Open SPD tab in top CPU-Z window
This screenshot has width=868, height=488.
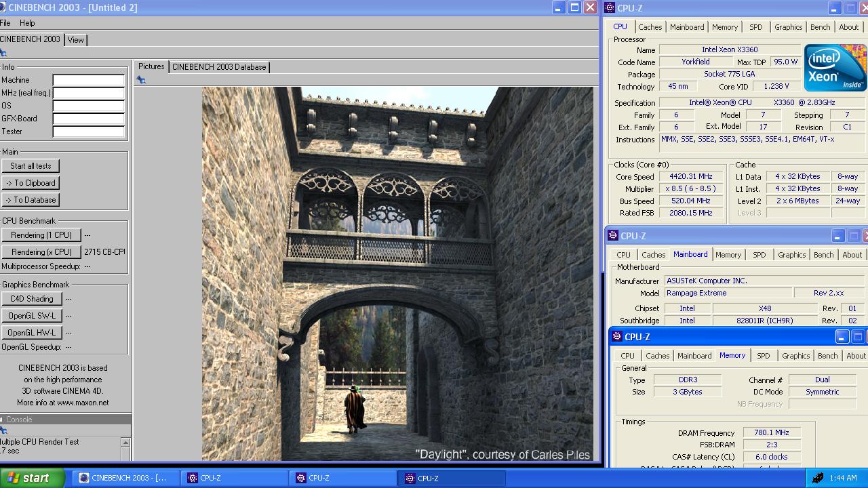(755, 27)
